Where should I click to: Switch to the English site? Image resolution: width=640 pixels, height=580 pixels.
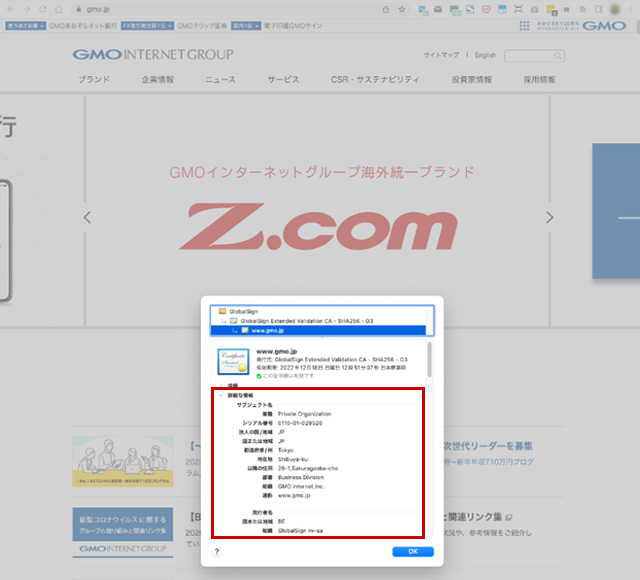pos(485,55)
